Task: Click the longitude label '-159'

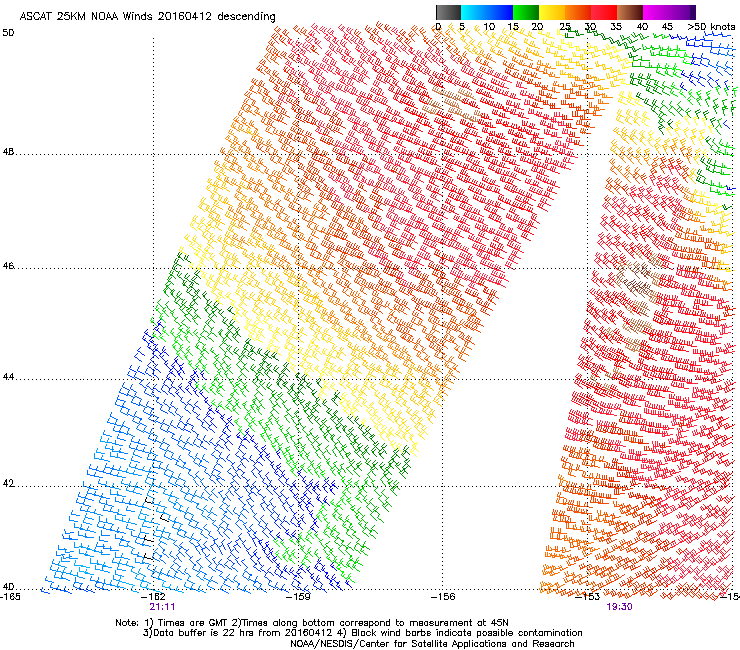Action: point(298,596)
